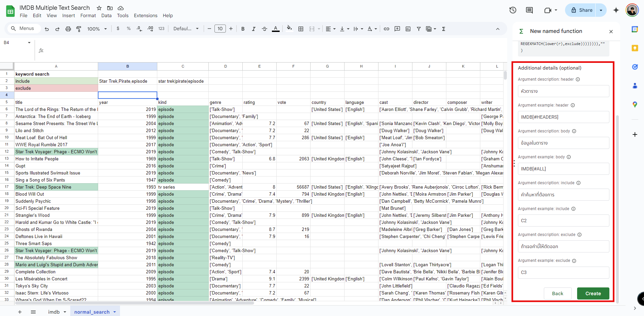
Task: Open the File menu
Action: 24,15
